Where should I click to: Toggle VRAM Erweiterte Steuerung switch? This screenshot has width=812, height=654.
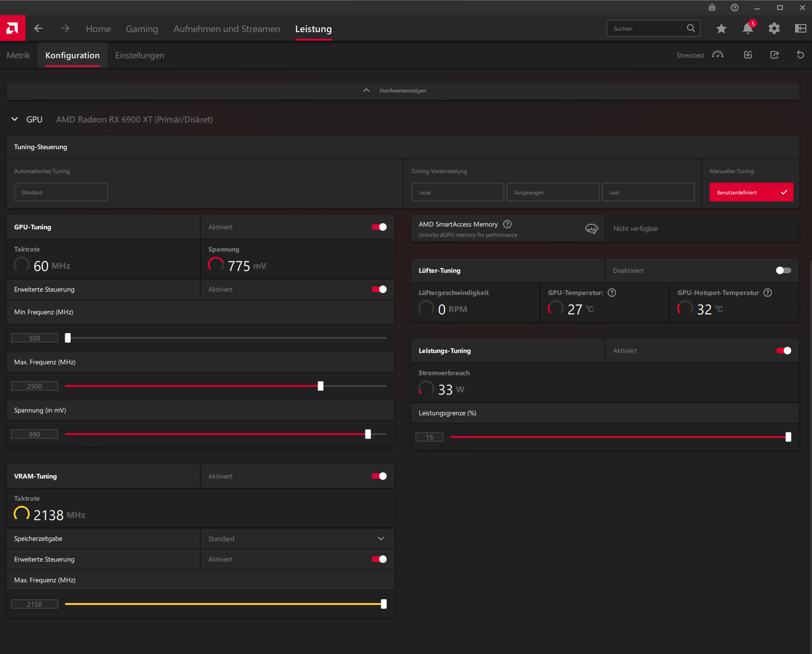379,559
